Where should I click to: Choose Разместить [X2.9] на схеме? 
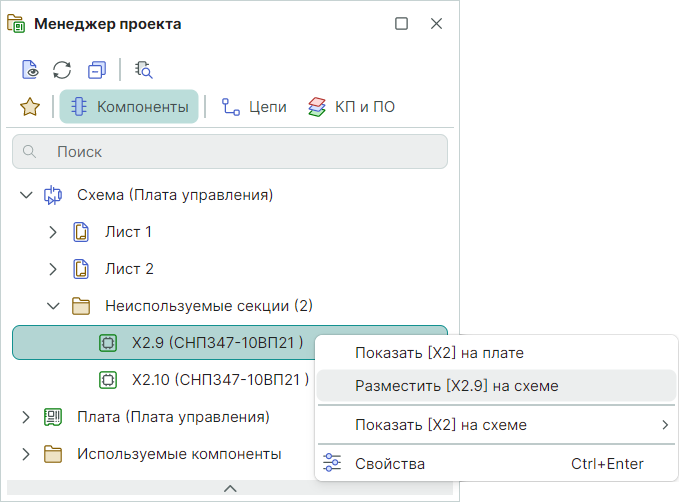tap(496, 386)
